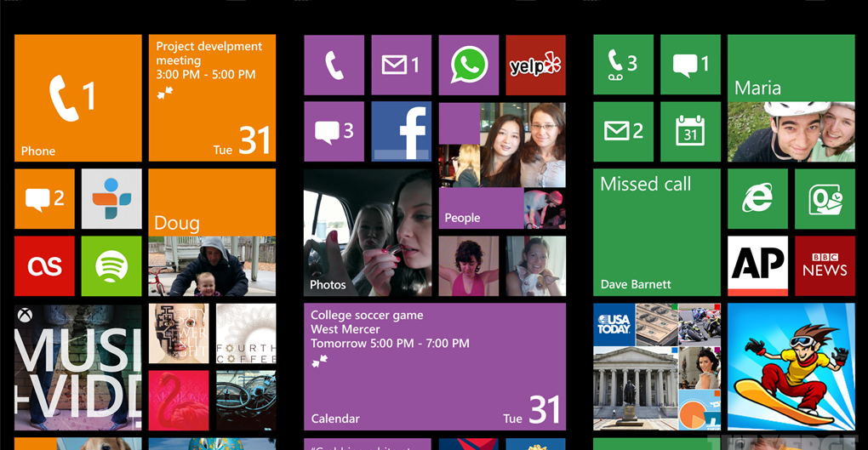Open the orange messaging tile showing 2
This screenshot has height=450, width=868.
coord(44,199)
